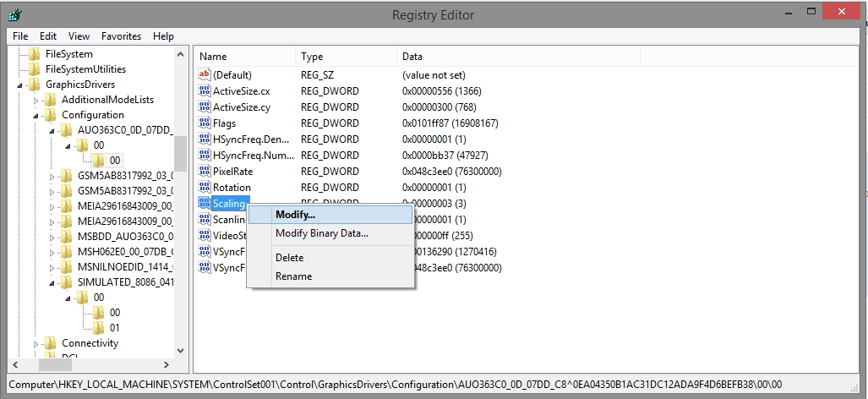Click the tree pane scroll left arrow
The height and width of the screenshot is (399, 868).
tap(15, 364)
